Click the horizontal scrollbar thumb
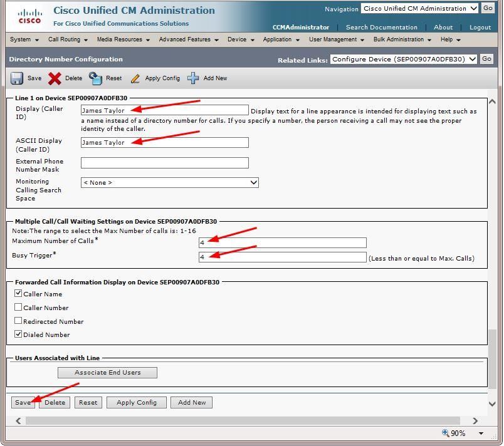504x446 pixels. [243, 421]
